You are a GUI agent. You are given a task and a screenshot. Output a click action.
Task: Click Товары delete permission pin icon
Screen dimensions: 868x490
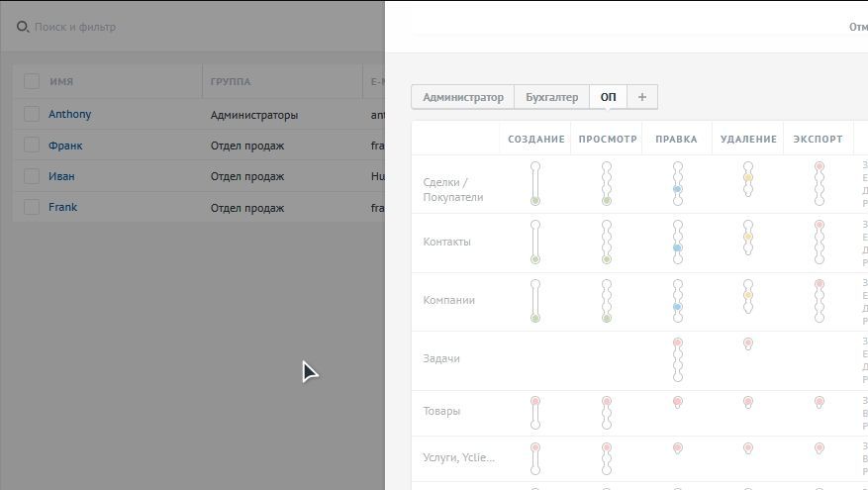pos(748,402)
